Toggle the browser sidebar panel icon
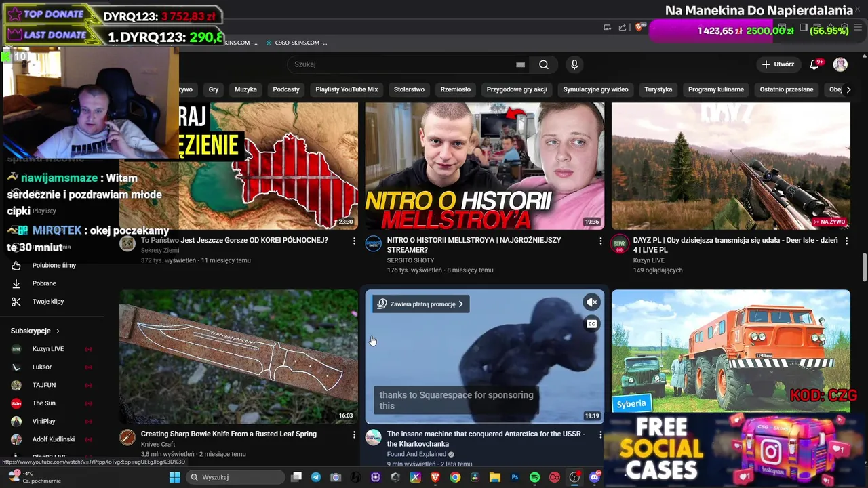 tap(803, 27)
